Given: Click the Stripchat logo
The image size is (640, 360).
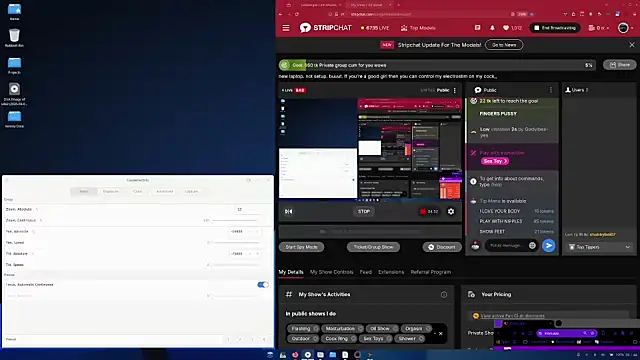Looking at the screenshot, I should coord(326,28).
